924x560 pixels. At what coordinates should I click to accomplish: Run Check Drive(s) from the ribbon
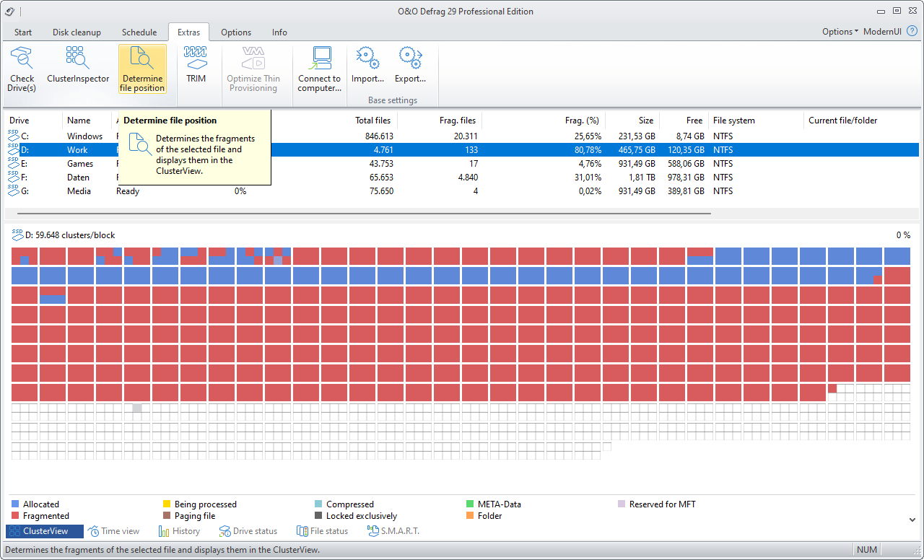pyautogui.click(x=22, y=69)
